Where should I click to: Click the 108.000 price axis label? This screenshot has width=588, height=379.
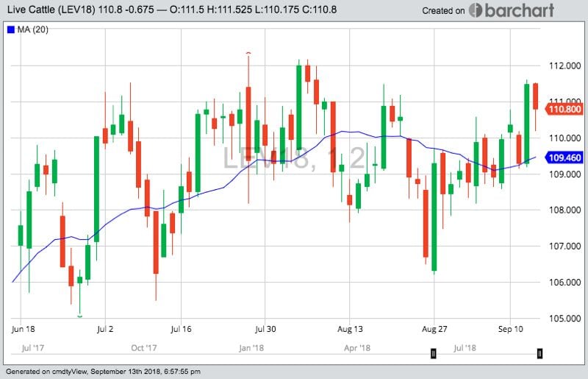click(564, 210)
